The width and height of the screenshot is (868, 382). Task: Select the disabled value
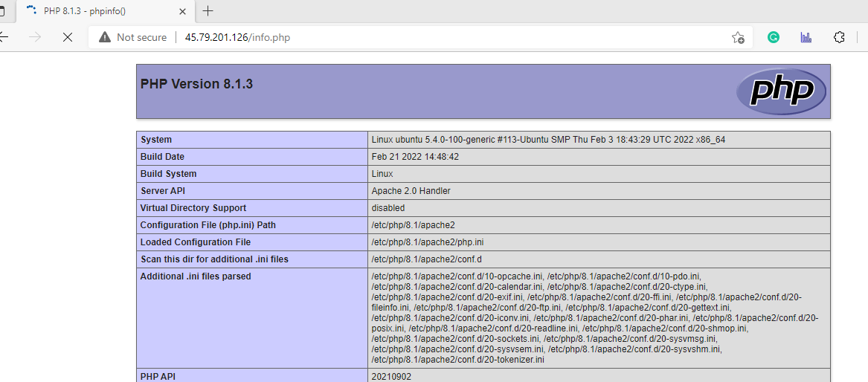coord(388,208)
